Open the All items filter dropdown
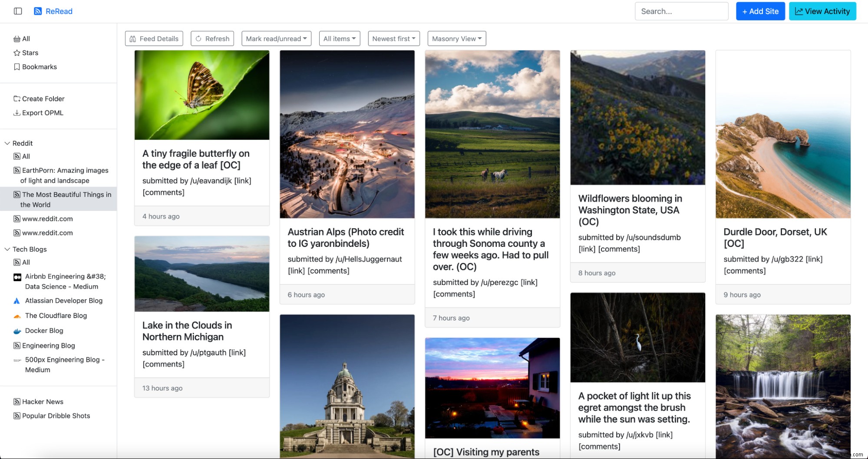Image resolution: width=868 pixels, height=459 pixels. (340, 39)
